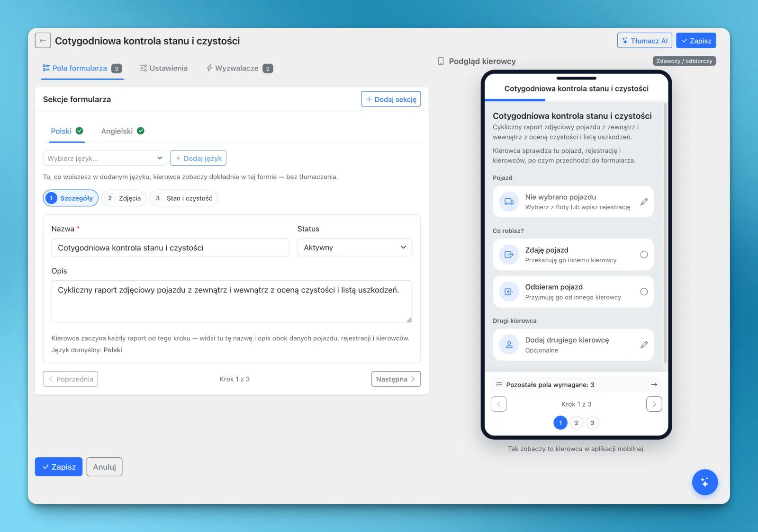Viewport: 758px width, 532px height.
Task: Open the Status dropdown showing Aktywny
Action: pyautogui.click(x=355, y=248)
